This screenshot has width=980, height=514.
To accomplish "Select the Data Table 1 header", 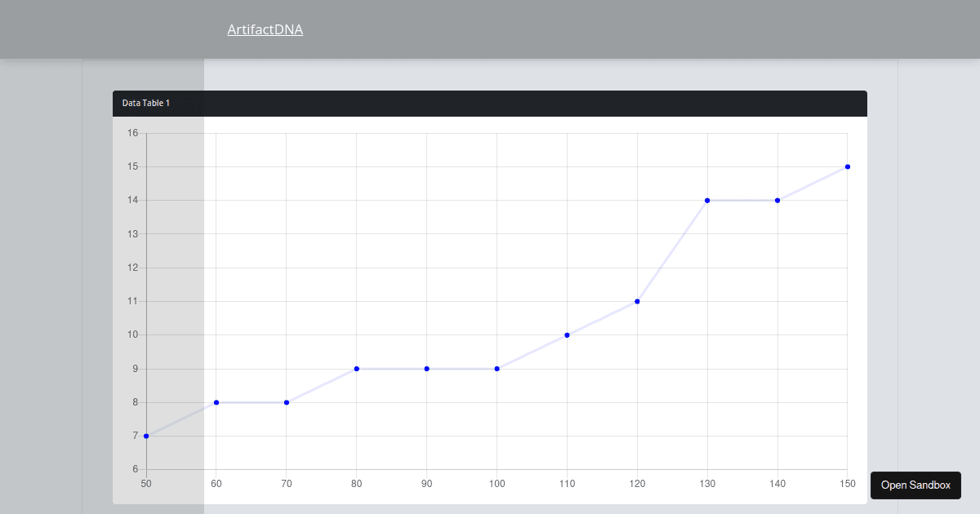I will tap(490, 104).
